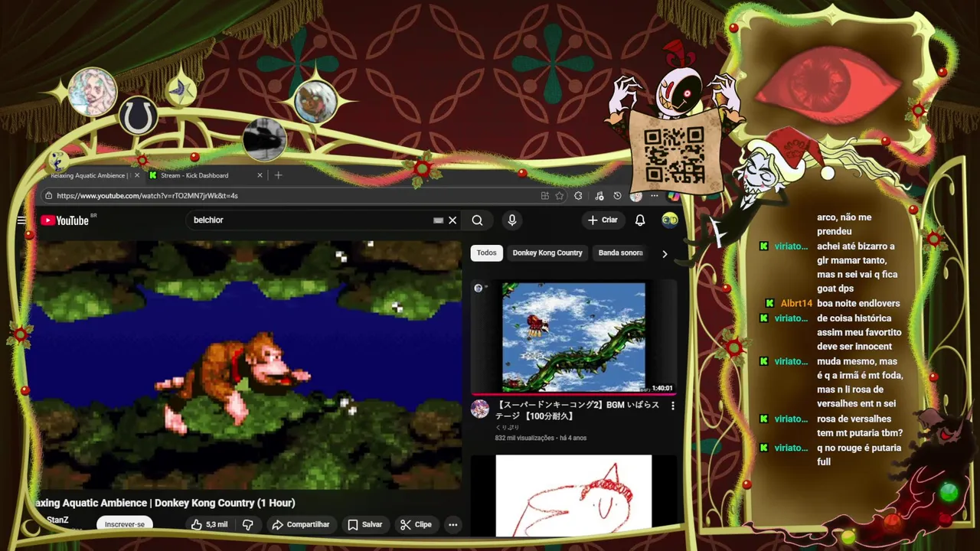Click the 832 mil visualizações text

tap(524, 438)
